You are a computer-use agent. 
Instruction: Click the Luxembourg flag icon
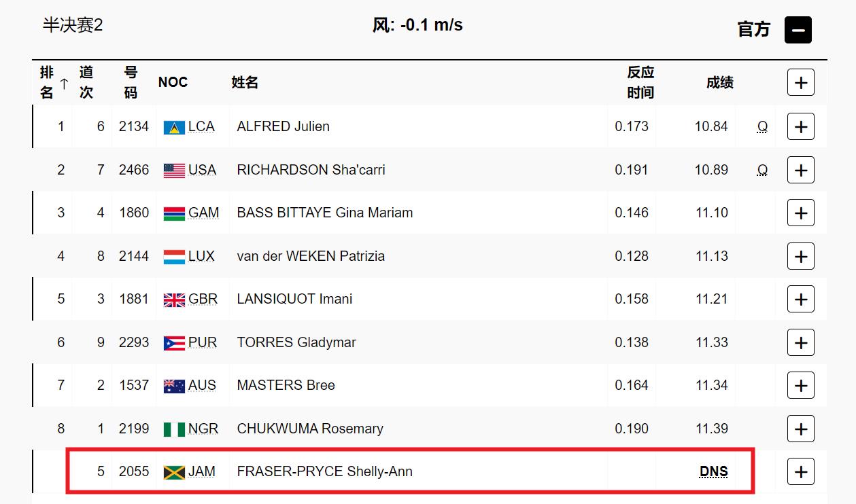click(174, 257)
